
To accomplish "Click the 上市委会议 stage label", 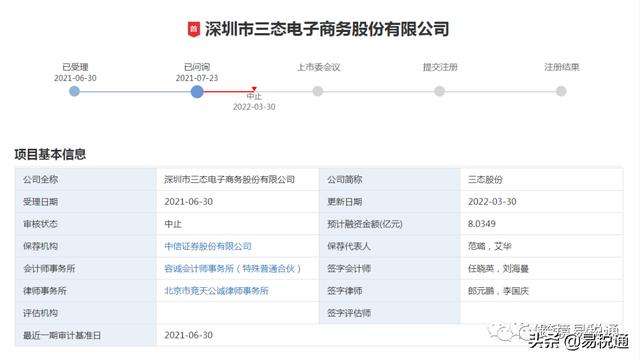I will pyautogui.click(x=318, y=67).
